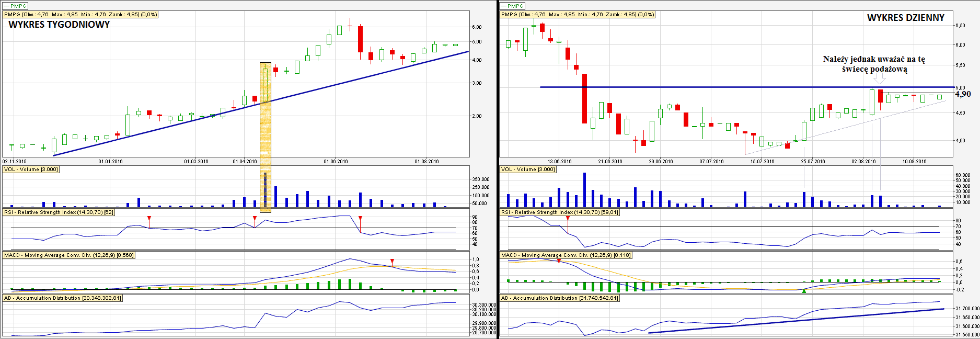Open weekly RSI Relative Strength Index label
The image size is (980, 339).
(59, 212)
